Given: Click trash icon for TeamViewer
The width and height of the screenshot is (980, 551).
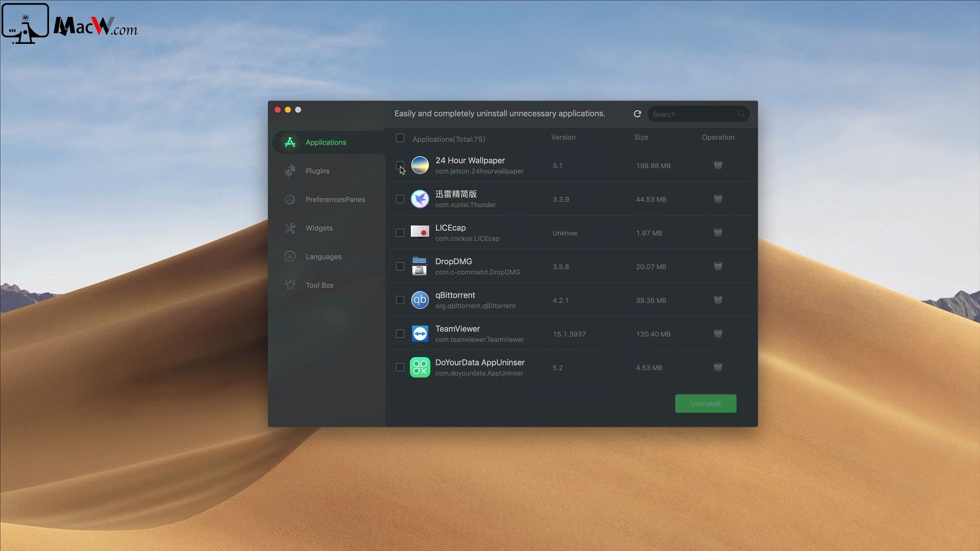Looking at the screenshot, I should point(718,334).
